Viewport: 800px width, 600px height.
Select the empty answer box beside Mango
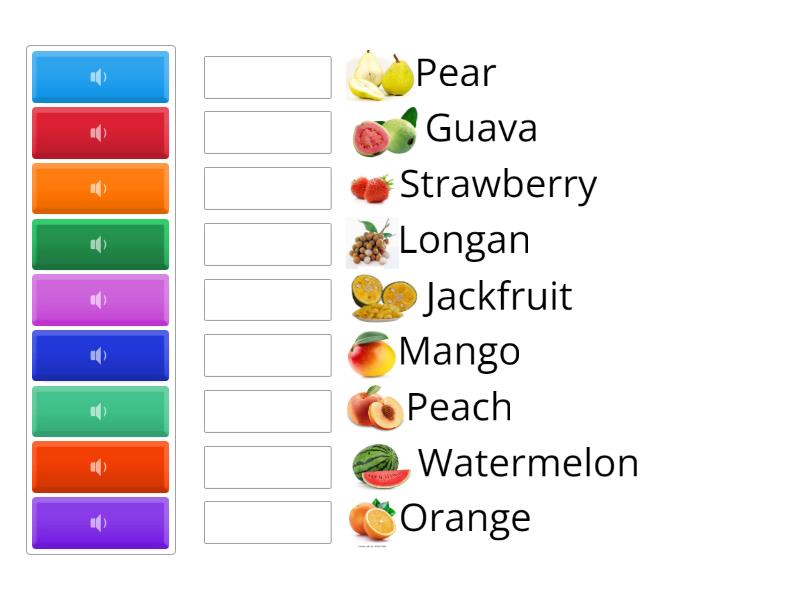pyautogui.click(x=267, y=354)
